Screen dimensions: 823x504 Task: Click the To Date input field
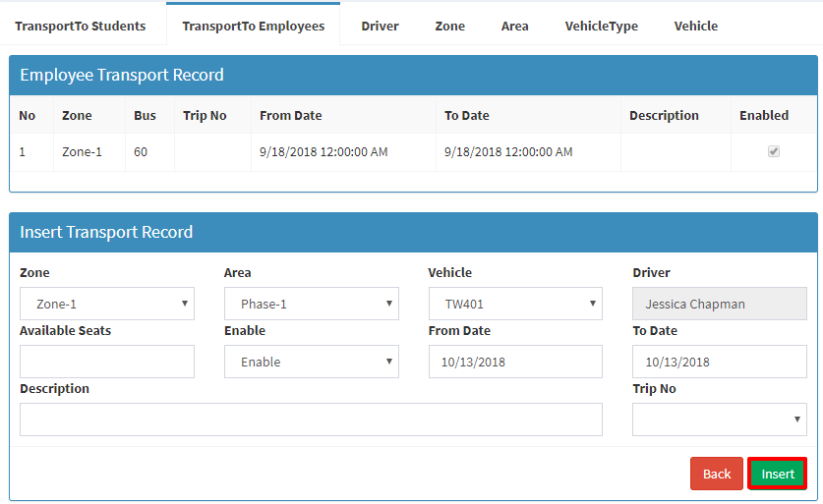pyautogui.click(x=720, y=362)
